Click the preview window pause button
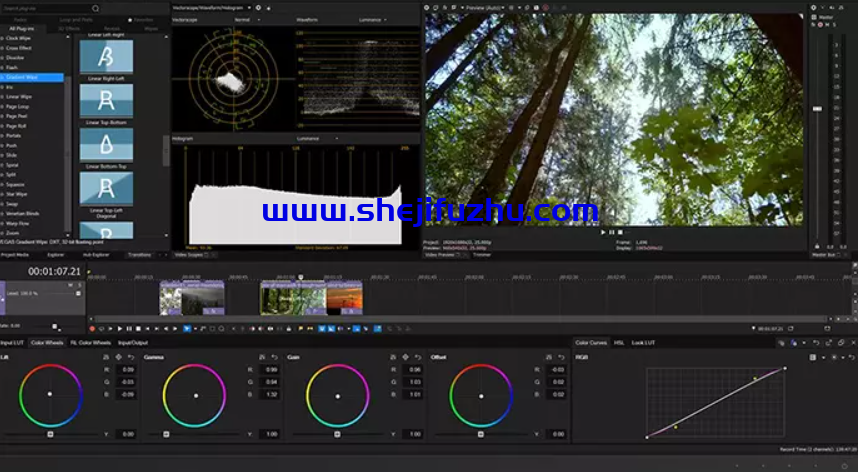 [x=612, y=232]
